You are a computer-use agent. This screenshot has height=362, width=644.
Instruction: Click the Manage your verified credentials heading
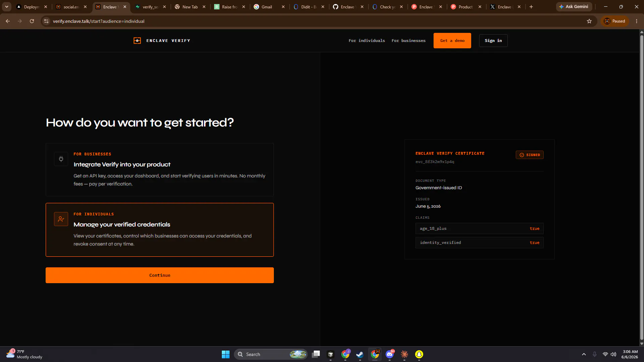pyautogui.click(x=122, y=224)
